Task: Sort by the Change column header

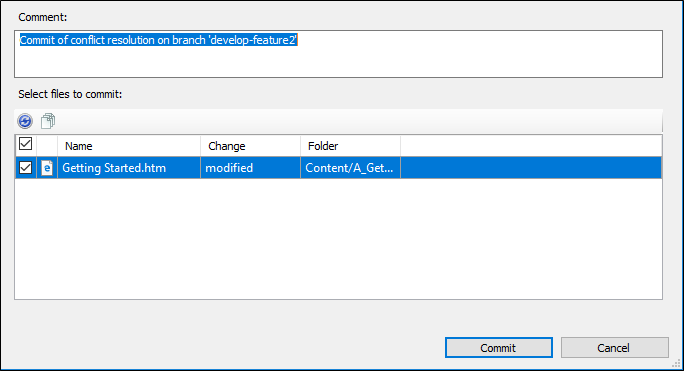Action: [250, 146]
